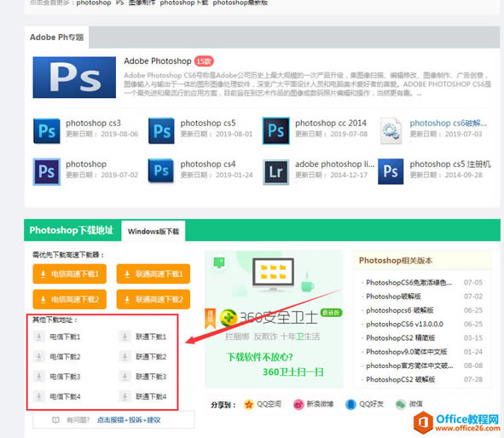Click the photoshop cs4 Ps icon
The width and height of the screenshot is (504, 438).
161,170
